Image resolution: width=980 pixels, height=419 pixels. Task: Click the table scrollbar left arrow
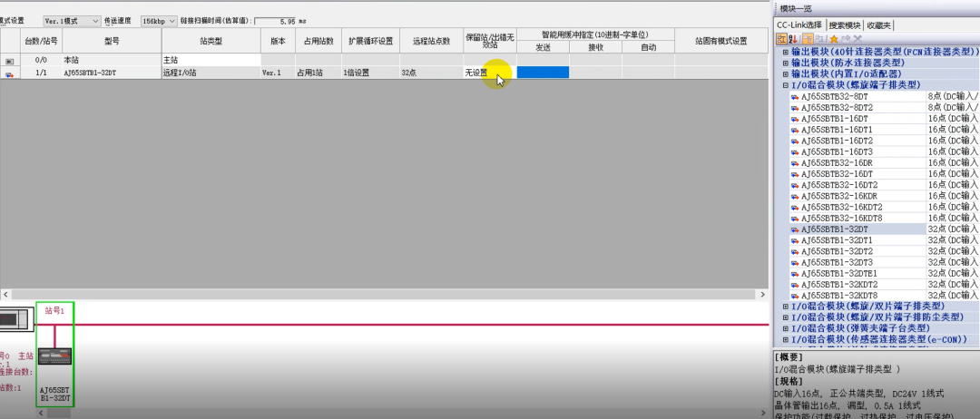[x=5, y=294]
